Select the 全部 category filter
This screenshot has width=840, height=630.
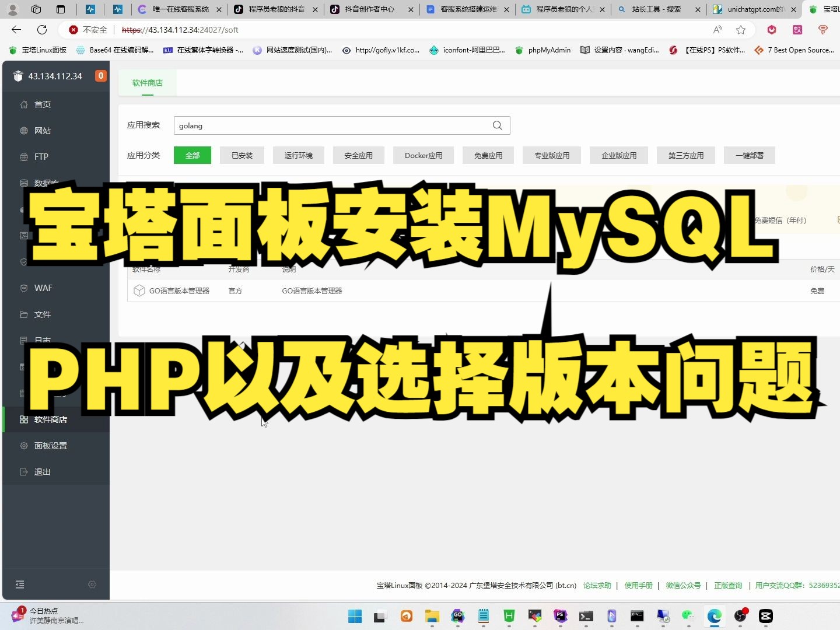[x=192, y=155]
